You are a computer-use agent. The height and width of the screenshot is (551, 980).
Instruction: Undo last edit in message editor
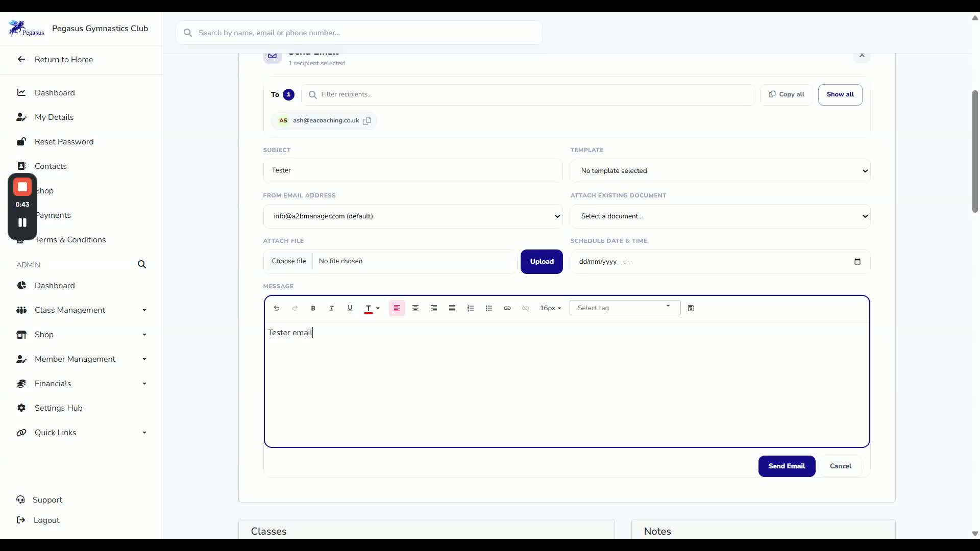[276, 308]
